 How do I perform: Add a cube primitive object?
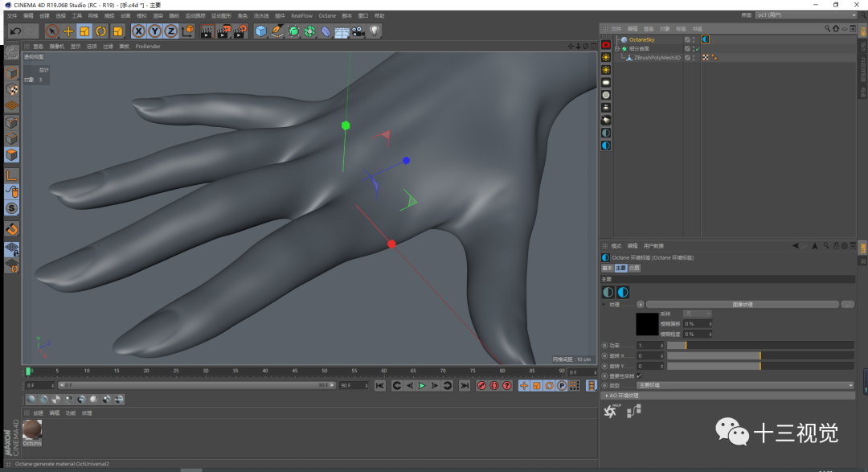click(260, 31)
